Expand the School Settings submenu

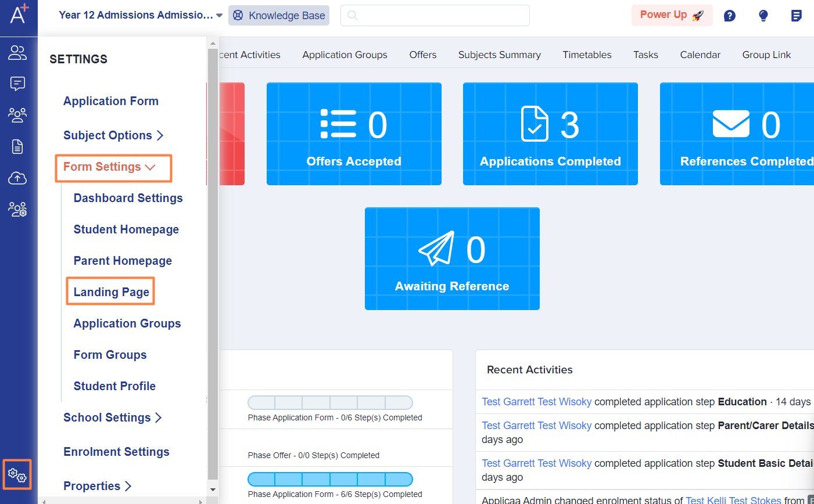click(112, 417)
